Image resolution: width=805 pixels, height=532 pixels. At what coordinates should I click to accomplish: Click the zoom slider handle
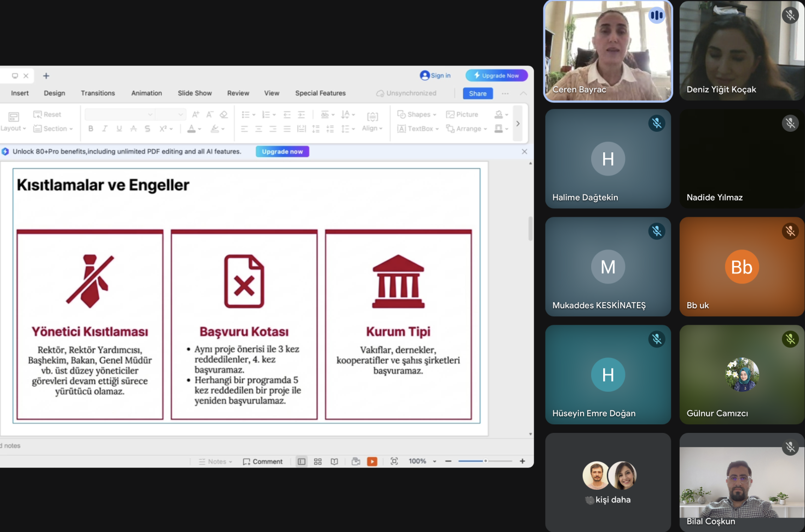coord(486,461)
